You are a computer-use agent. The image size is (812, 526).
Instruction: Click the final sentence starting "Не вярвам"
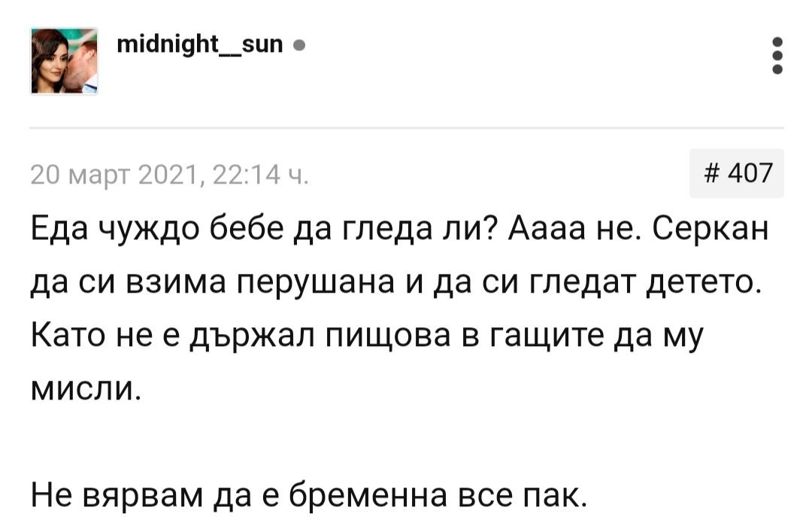tap(308, 496)
